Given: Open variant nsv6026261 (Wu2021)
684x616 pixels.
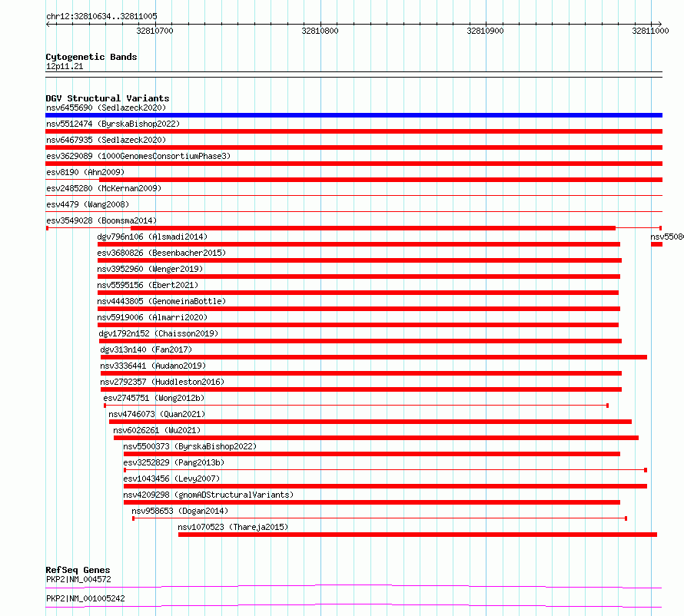Looking at the screenshot, I should pos(157,430).
